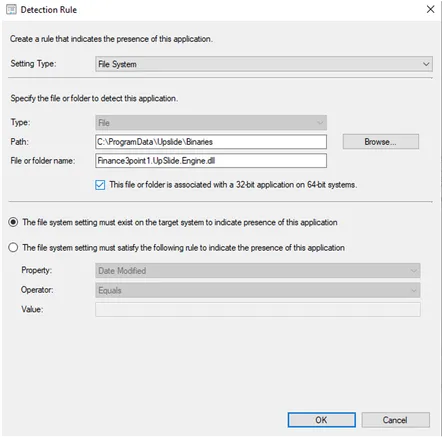Open the disabled Type dropdown showing File
Screen dimensions: 442x437
pos(211,123)
